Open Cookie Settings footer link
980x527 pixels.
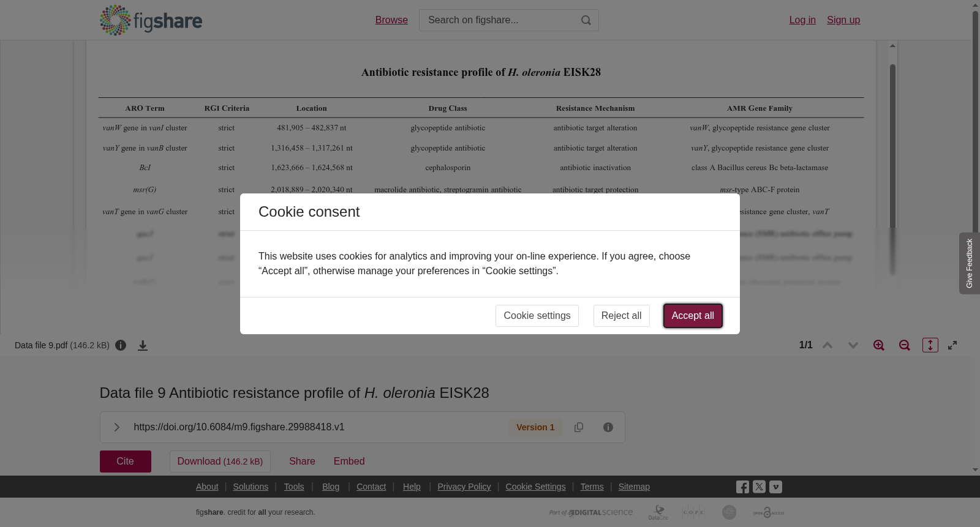[535, 487]
